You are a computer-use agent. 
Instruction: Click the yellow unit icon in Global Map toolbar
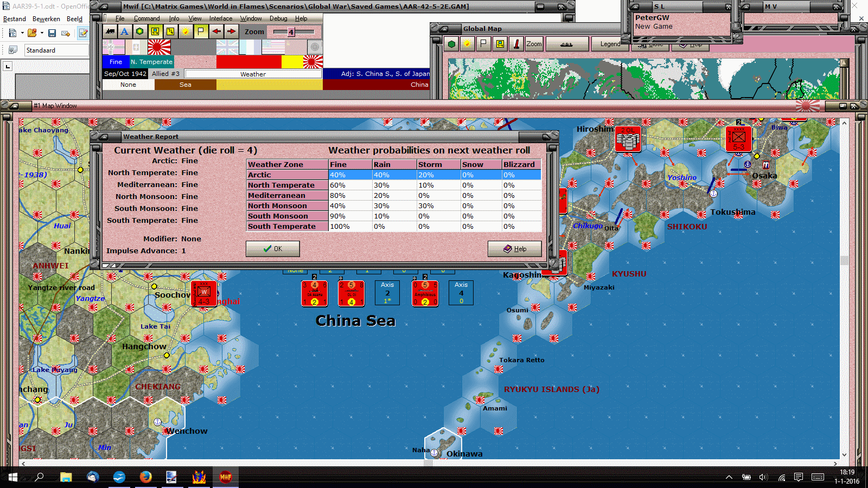pos(500,44)
